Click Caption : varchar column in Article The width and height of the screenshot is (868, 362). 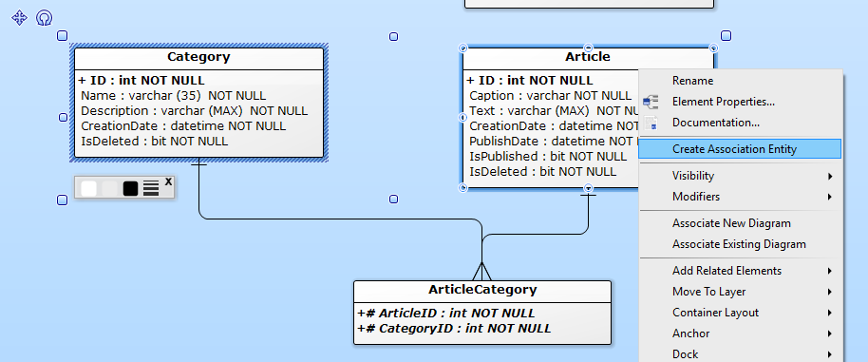[550, 96]
